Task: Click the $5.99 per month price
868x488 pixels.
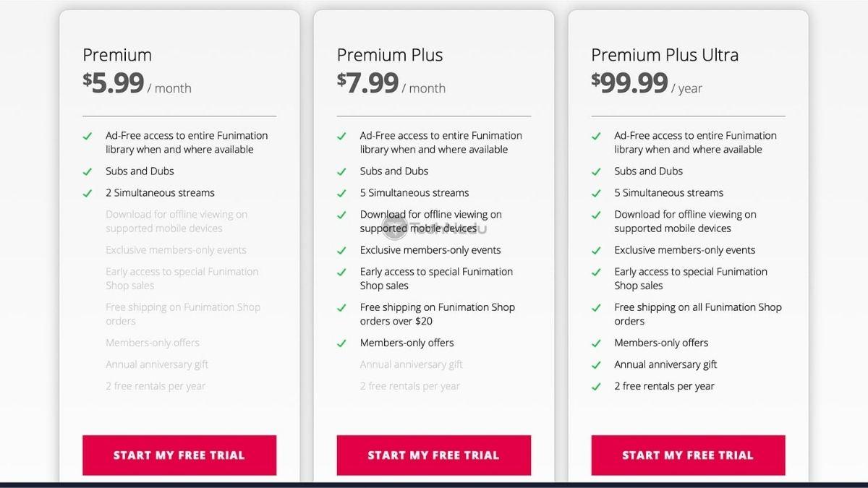Action: click(137, 83)
